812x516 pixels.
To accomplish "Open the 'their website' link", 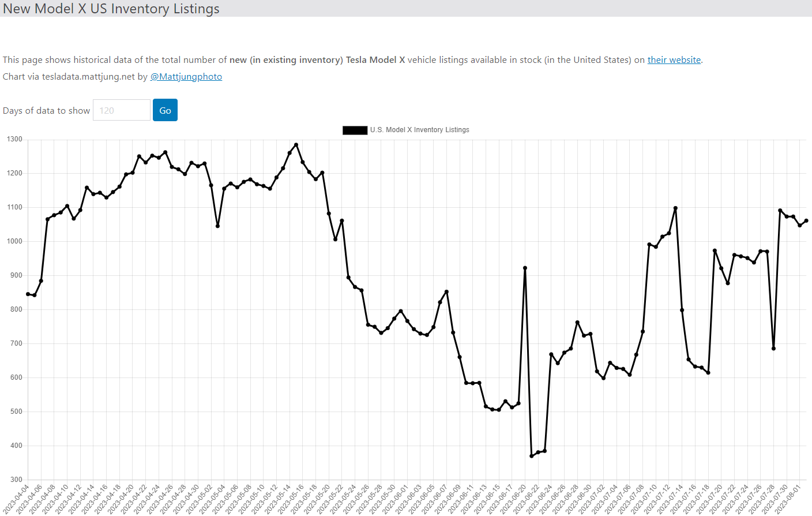I will tap(674, 59).
